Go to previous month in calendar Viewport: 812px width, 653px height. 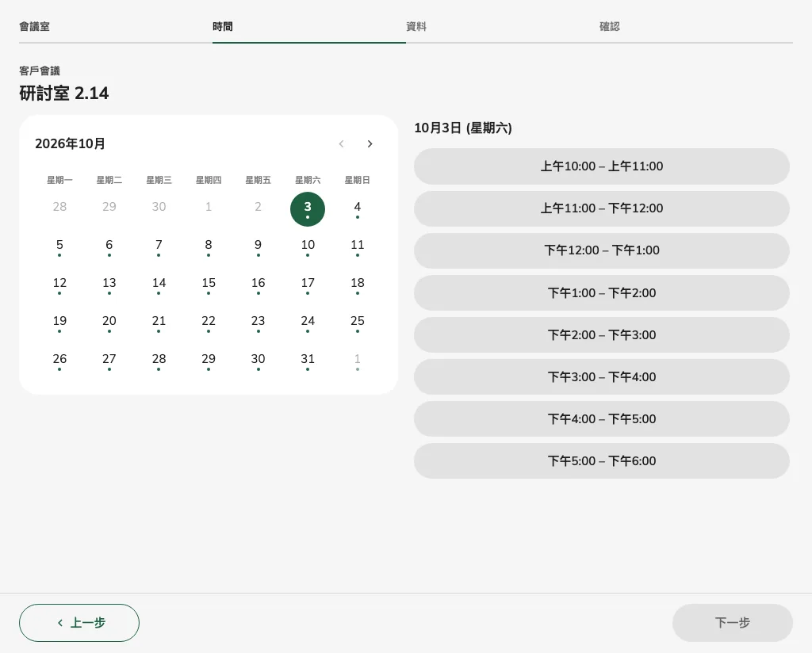point(341,144)
